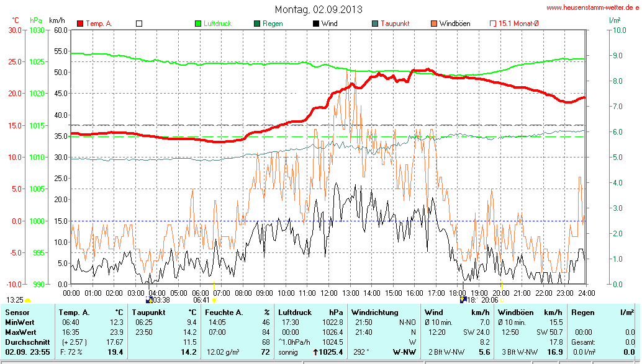Image resolution: width=642 pixels, height=364 pixels.
Task: Click the red Temp. A. legend swatch
Action: [x=80, y=24]
